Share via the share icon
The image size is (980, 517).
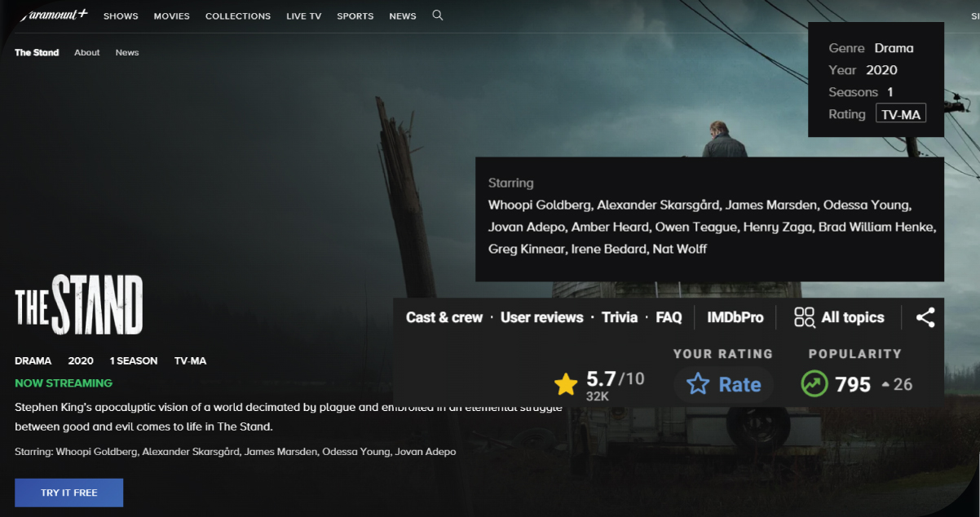pyautogui.click(x=925, y=317)
